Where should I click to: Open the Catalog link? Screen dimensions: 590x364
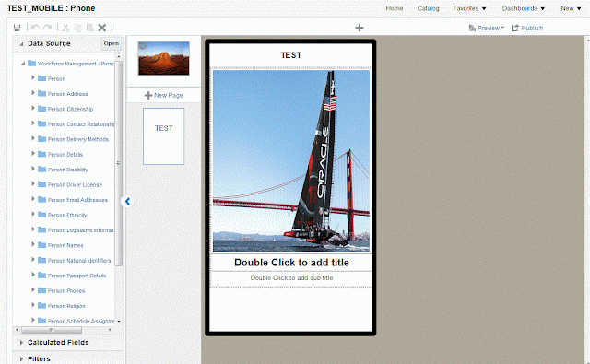(428, 8)
